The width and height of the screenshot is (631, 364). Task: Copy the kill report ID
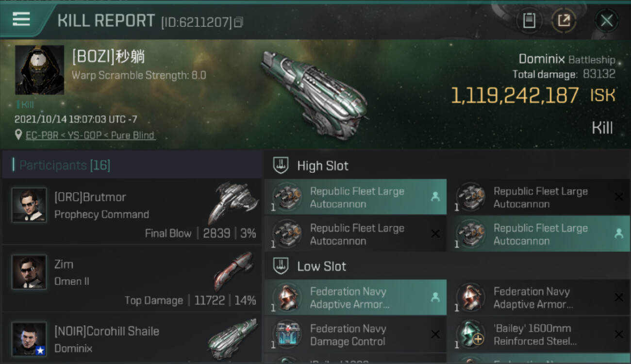click(238, 22)
